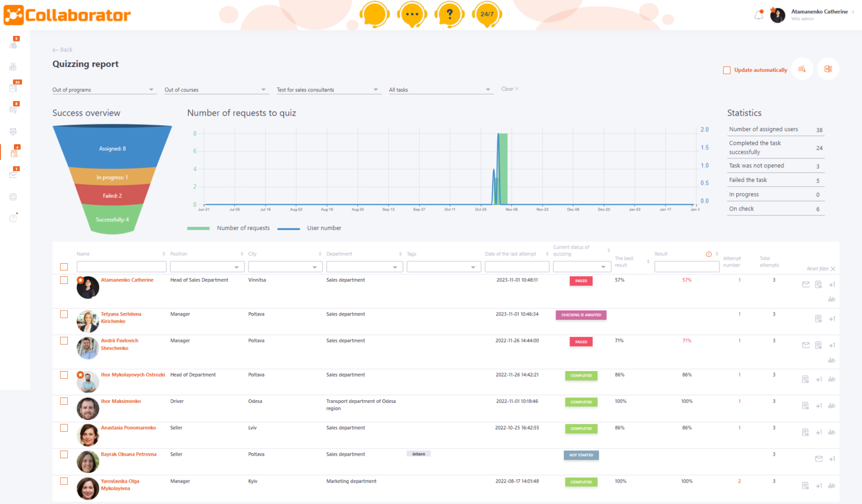This screenshot has height=504, width=862.
Task: Check the box for Anastasia Ponomarenko
Action: click(64, 428)
